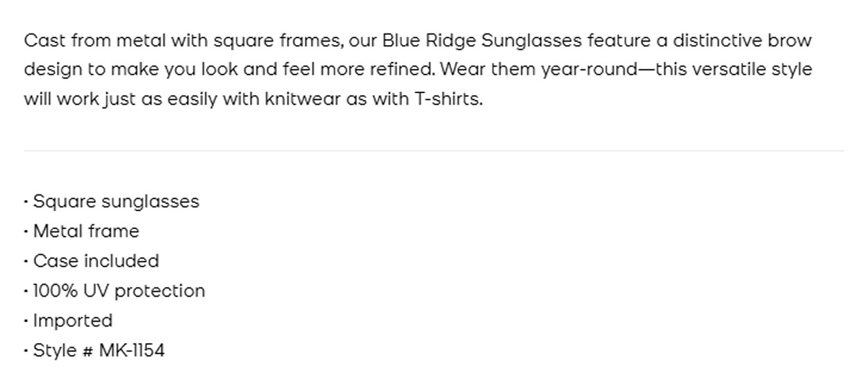Select the 'Case included' bullet item
The image size is (868, 391).
(x=96, y=261)
